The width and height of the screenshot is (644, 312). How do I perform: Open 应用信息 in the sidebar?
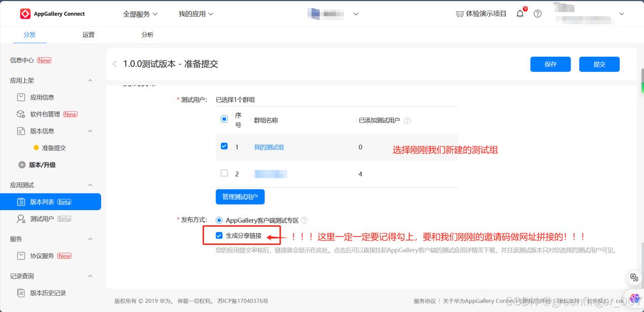tap(42, 97)
